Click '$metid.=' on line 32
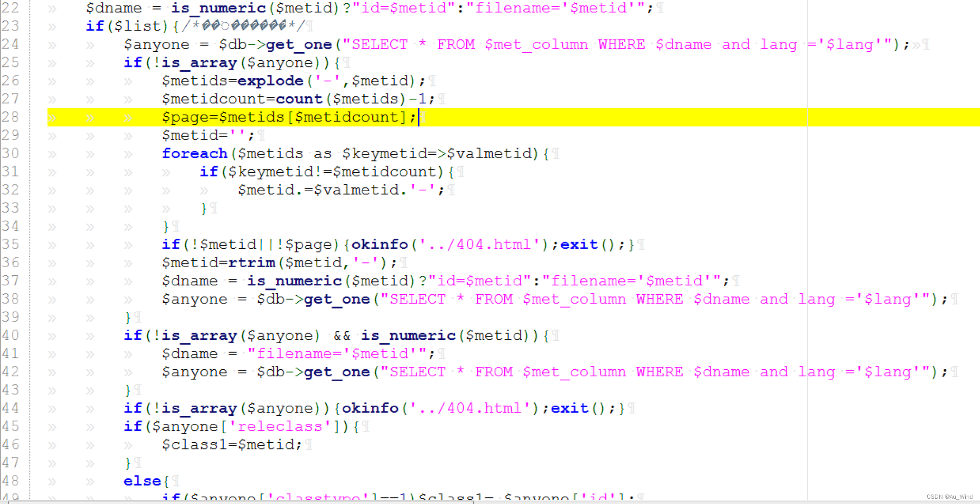Screen dimensions: 980x504 pyautogui.click(x=275, y=190)
